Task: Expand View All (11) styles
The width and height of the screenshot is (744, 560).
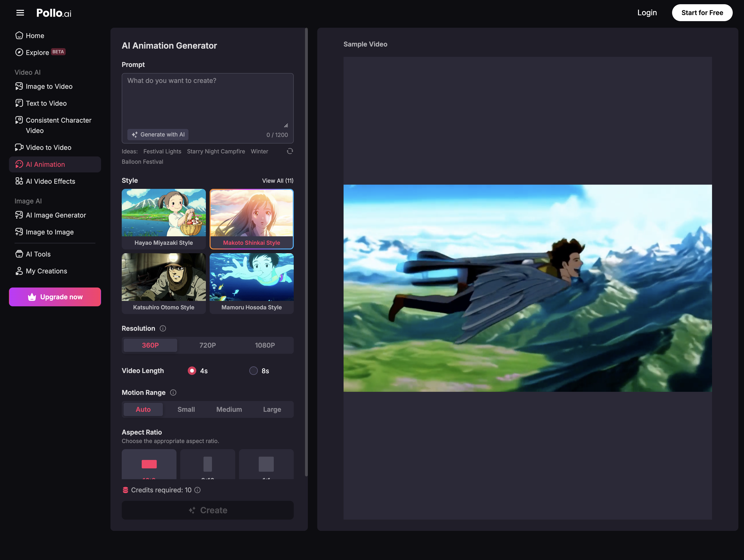Action: pos(278,181)
